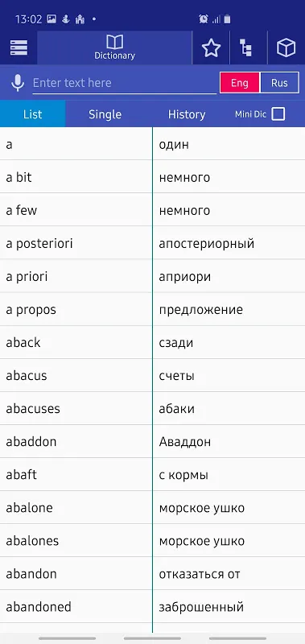
Task: Click the 'Enter text here' search field
Action: (125, 83)
